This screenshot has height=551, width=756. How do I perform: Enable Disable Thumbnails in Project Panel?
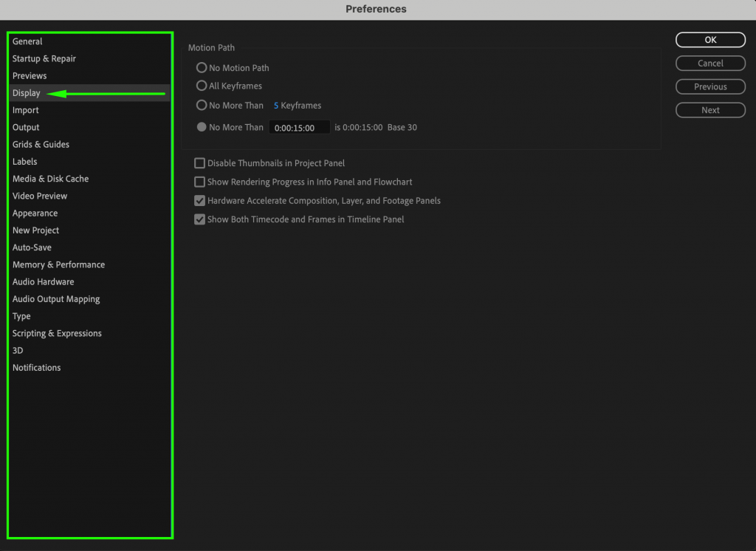(x=199, y=163)
